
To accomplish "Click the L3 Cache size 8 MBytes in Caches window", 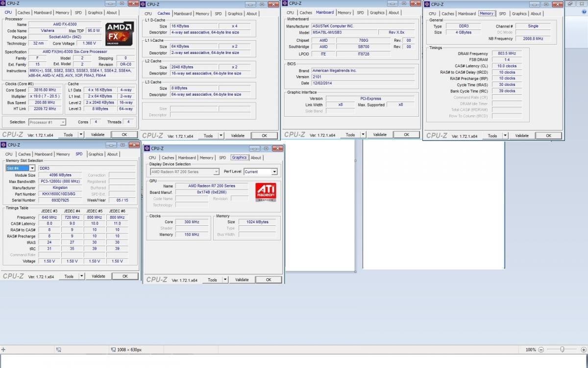I will pos(194,88).
